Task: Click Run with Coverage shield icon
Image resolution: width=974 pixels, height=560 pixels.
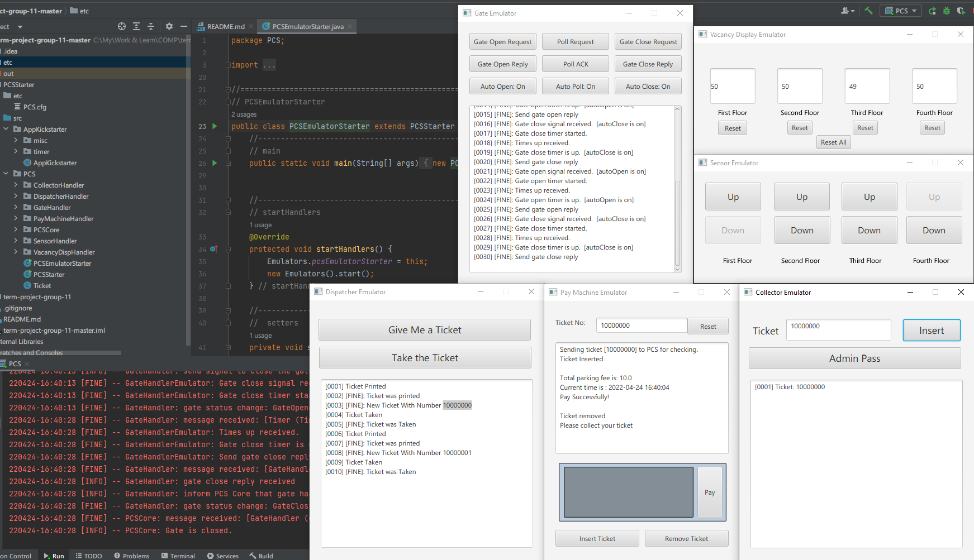Action: pyautogui.click(x=961, y=11)
